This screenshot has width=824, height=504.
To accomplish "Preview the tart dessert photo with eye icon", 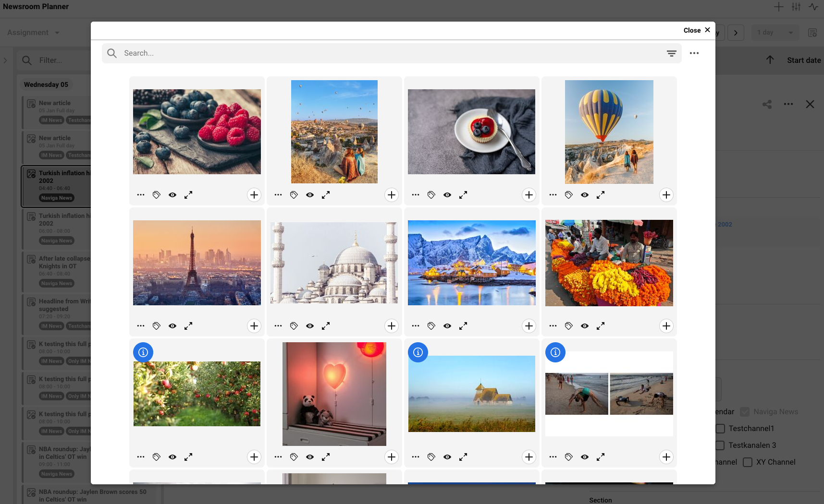I will (447, 195).
